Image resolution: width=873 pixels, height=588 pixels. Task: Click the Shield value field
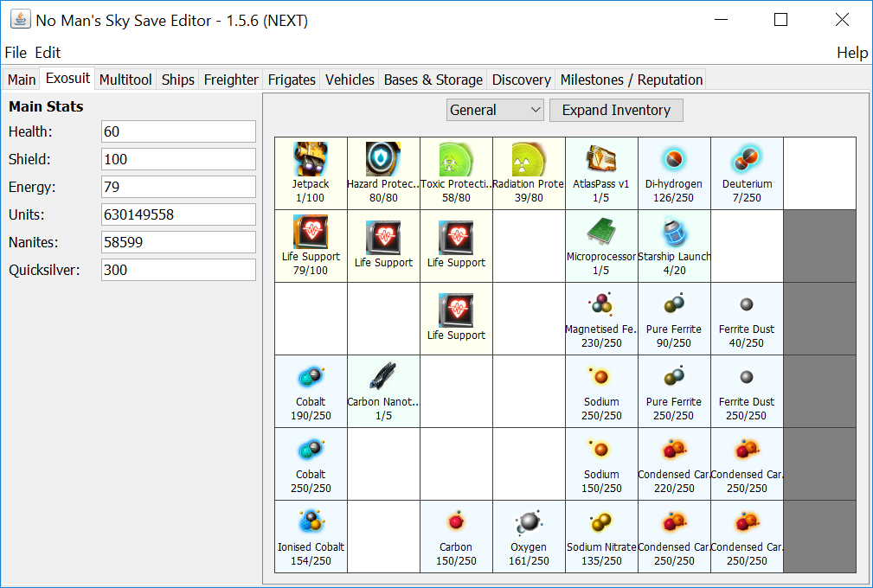pyautogui.click(x=179, y=159)
